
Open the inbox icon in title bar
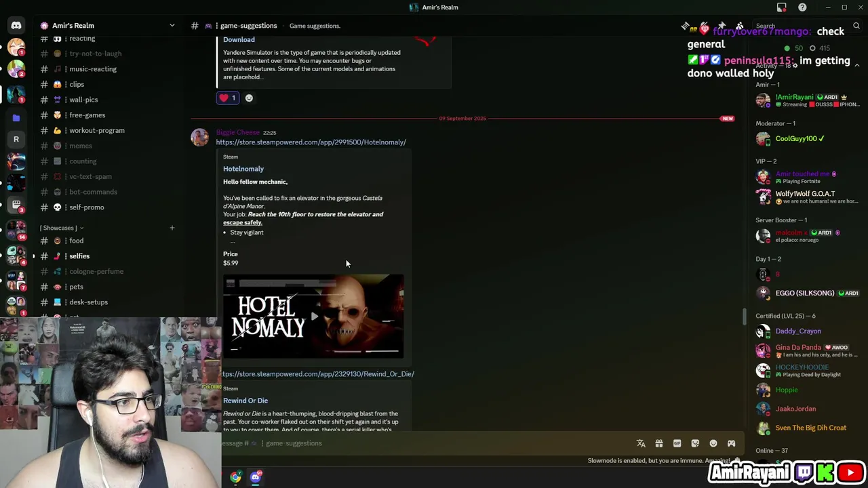[x=782, y=7]
